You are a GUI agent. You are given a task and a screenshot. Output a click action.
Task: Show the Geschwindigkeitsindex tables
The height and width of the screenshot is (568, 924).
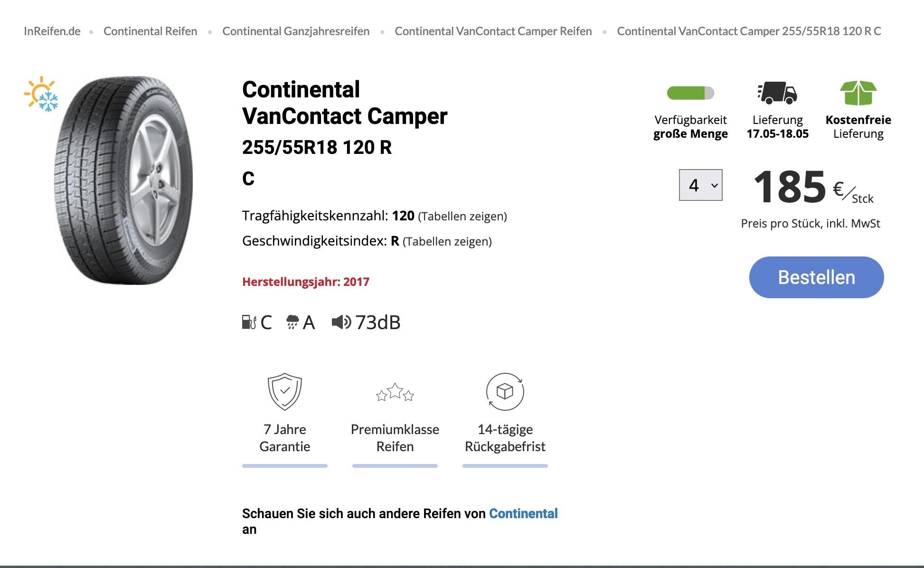click(447, 242)
